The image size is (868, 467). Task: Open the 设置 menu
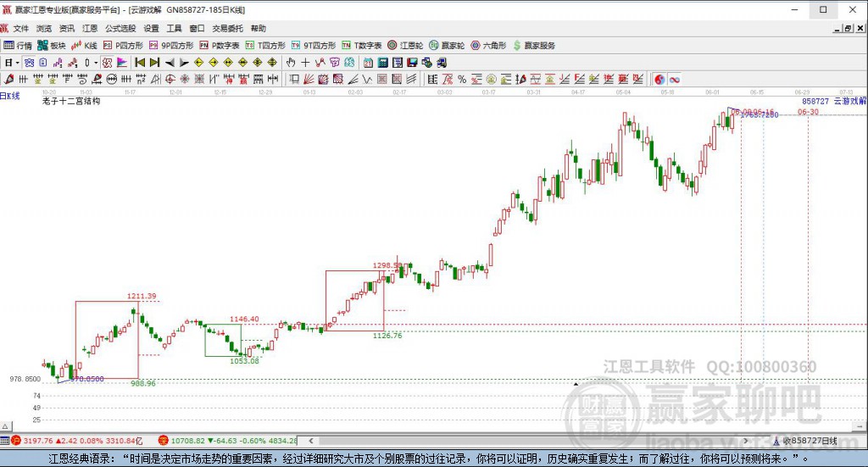[151, 28]
